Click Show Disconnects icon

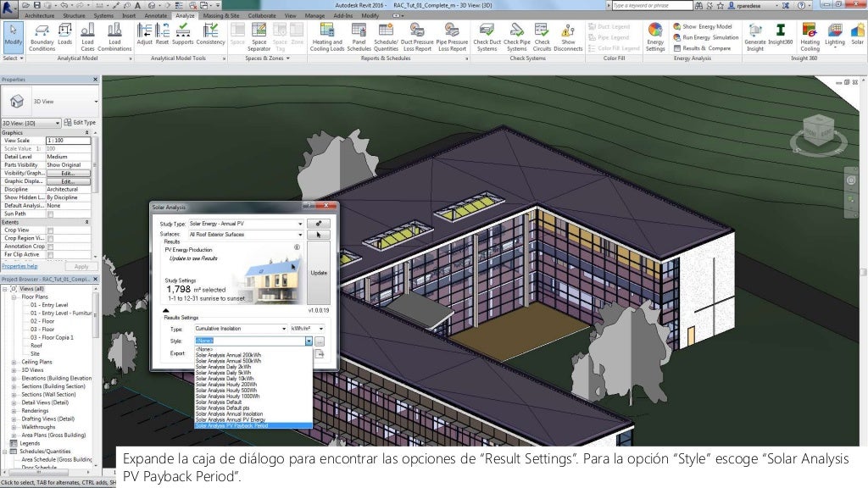568,37
